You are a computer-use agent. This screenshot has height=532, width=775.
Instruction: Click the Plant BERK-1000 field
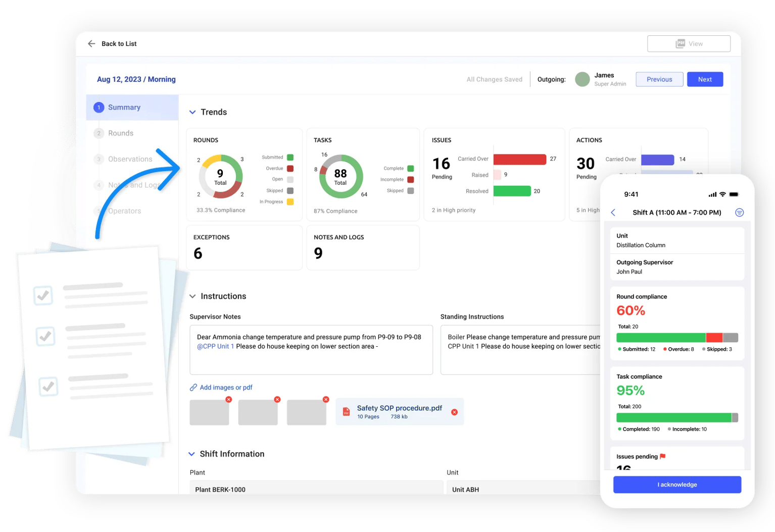pos(317,489)
